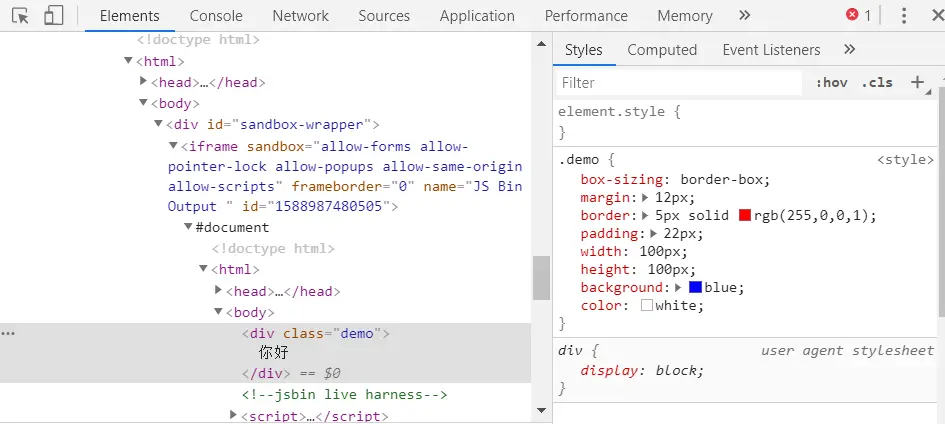Add new style rule plus icon
Image resolution: width=945 pixels, height=424 pixels.
pos(917,83)
